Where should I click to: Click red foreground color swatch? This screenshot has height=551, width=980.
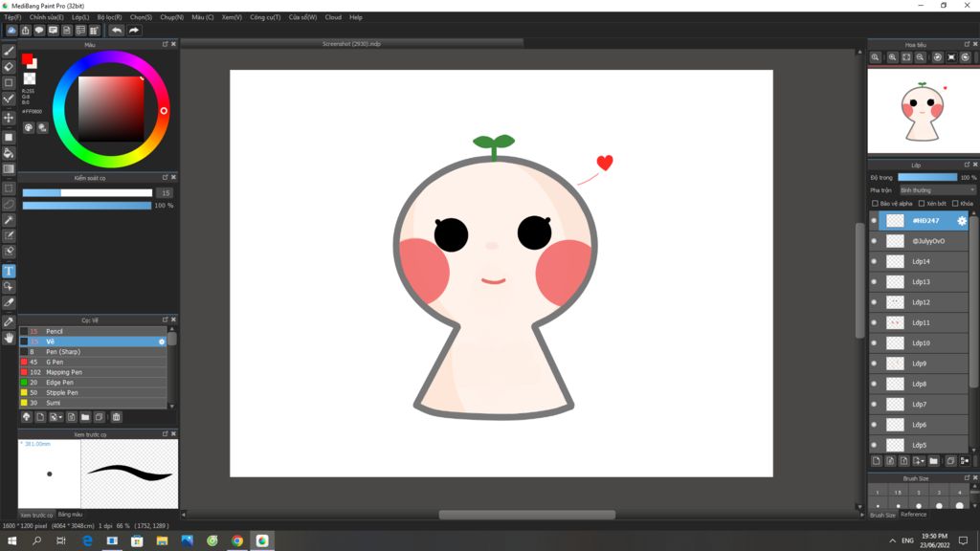click(x=27, y=58)
